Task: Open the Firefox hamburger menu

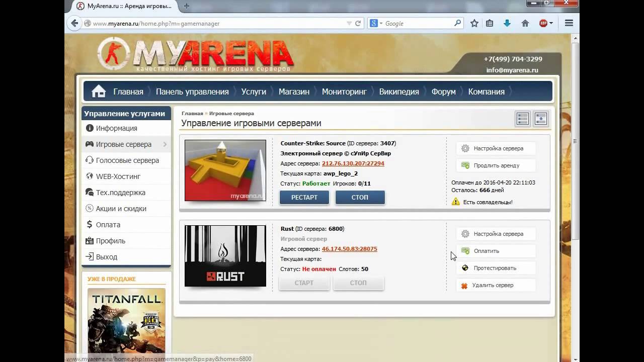Action: click(x=569, y=23)
